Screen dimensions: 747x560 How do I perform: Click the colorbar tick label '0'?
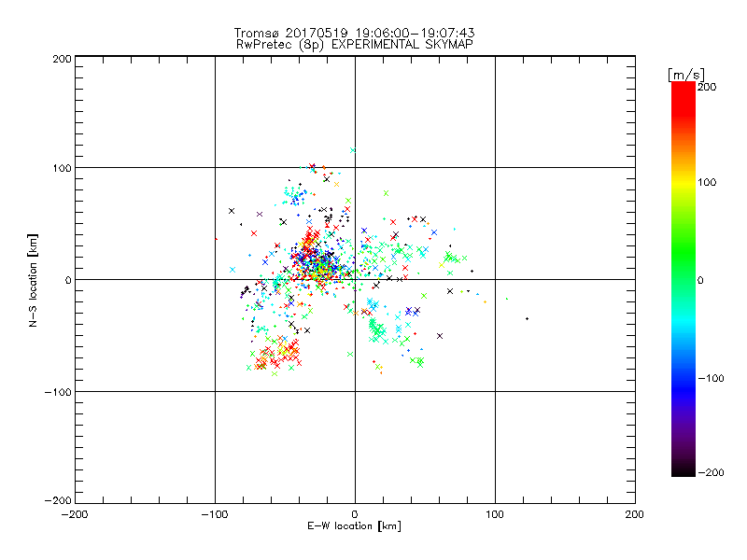(700, 280)
